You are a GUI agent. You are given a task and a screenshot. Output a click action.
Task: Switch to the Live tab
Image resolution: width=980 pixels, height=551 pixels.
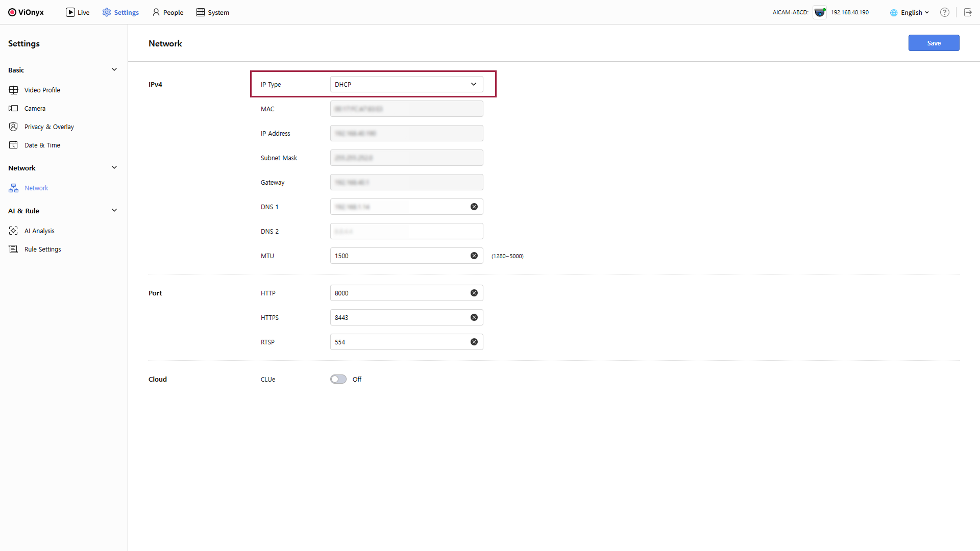pyautogui.click(x=78, y=13)
